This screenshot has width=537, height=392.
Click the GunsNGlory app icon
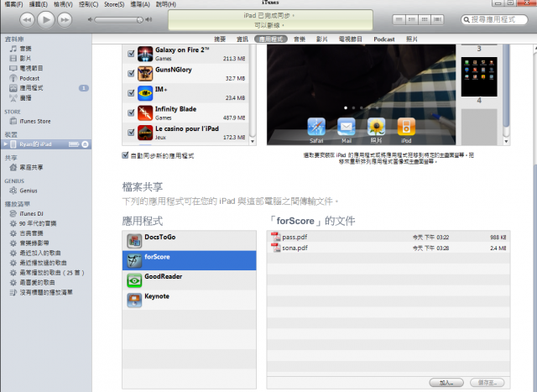pyautogui.click(x=145, y=73)
